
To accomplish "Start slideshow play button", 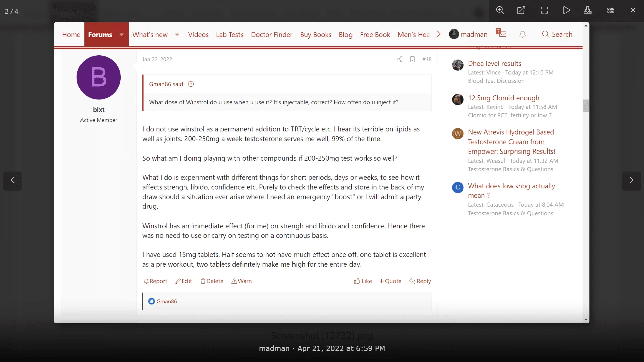I will [566, 10].
